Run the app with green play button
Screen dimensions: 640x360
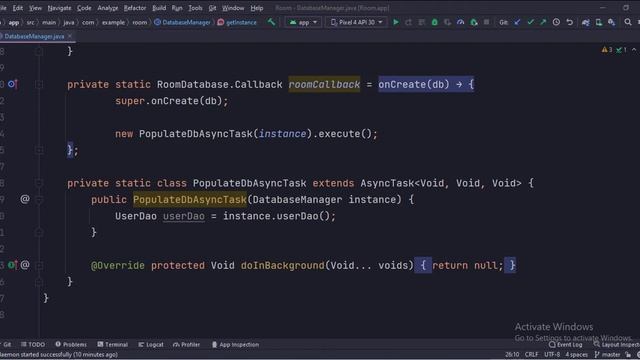396,22
